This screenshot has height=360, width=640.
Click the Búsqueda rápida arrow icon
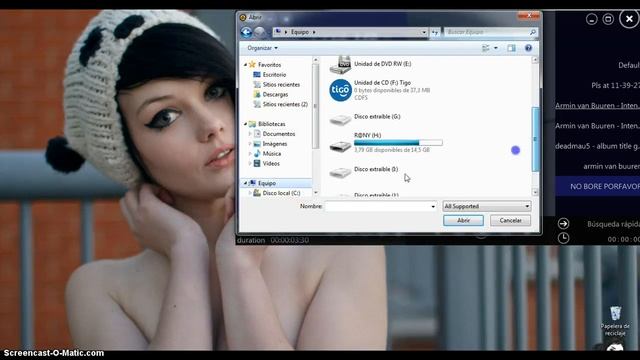[563, 223]
